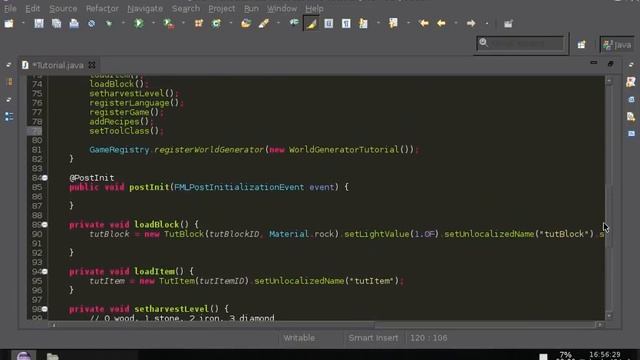
Task: Click the New file wizard icon
Action: point(9,24)
